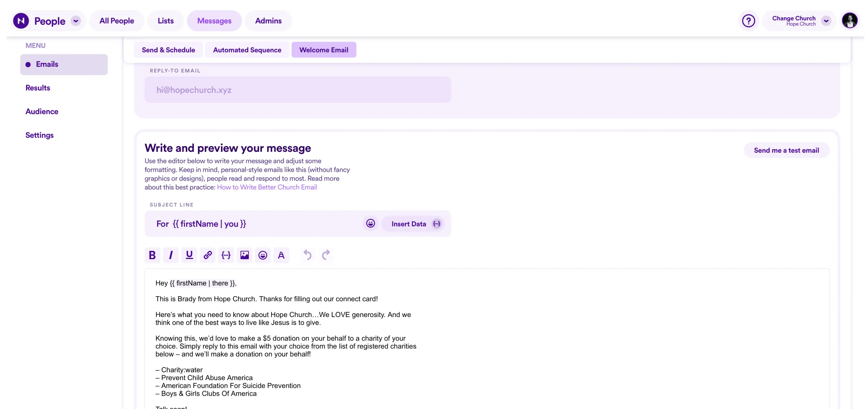Image resolution: width=868 pixels, height=409 pixels.
Task: Insert a merge tag using the braces icon
Action: point(226,255)
